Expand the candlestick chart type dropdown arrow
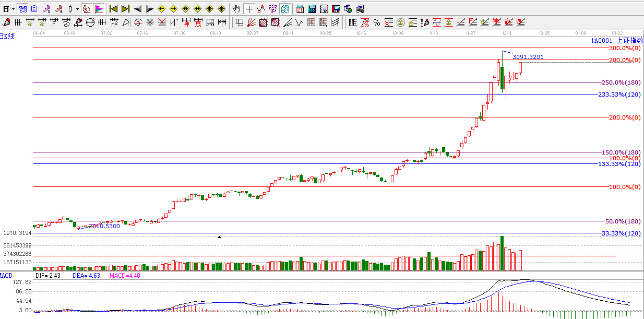This screenshot has height=319, width=644. pos(78,9)
